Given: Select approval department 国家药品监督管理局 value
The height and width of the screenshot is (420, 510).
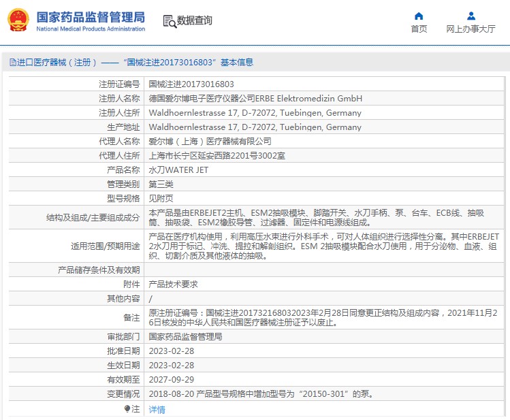Looking at the screenshot, I should click(x=185, y=337).
